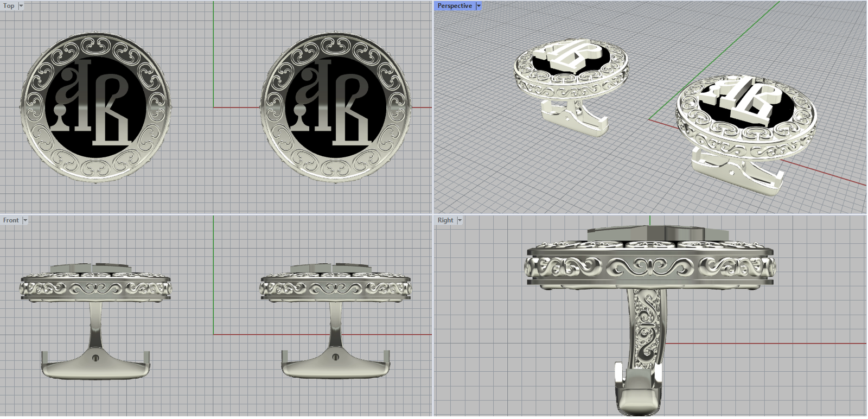This screenshot has width=868, height=419.
Task: Open the Top viewport dropdown arrow
Action: click(21, 6)
